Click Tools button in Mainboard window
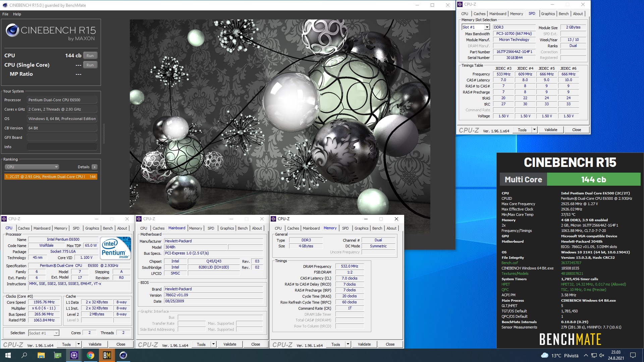This screenshot has width=644, height=362. 201,344
